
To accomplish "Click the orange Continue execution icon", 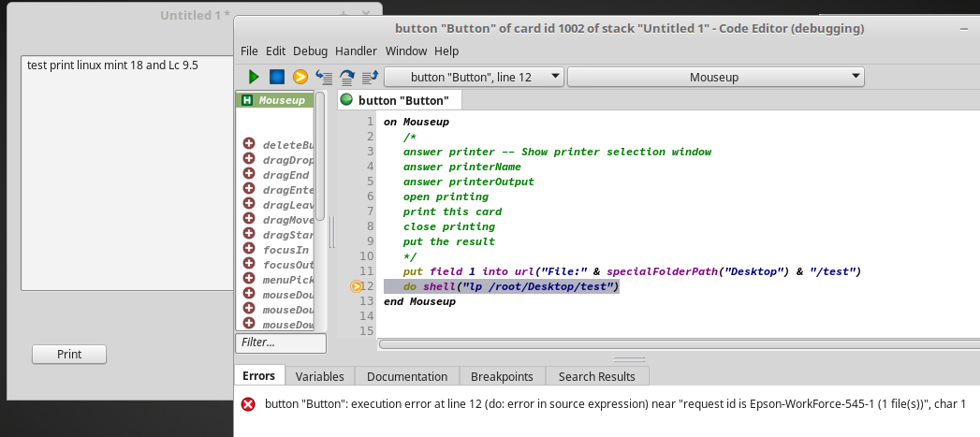I will (x=300, y=77).
